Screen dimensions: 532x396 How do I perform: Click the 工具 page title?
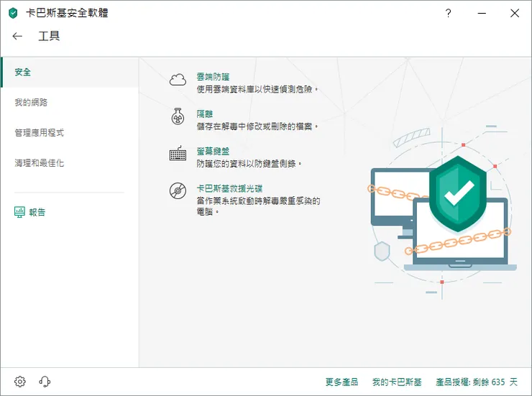click(49, 36)
